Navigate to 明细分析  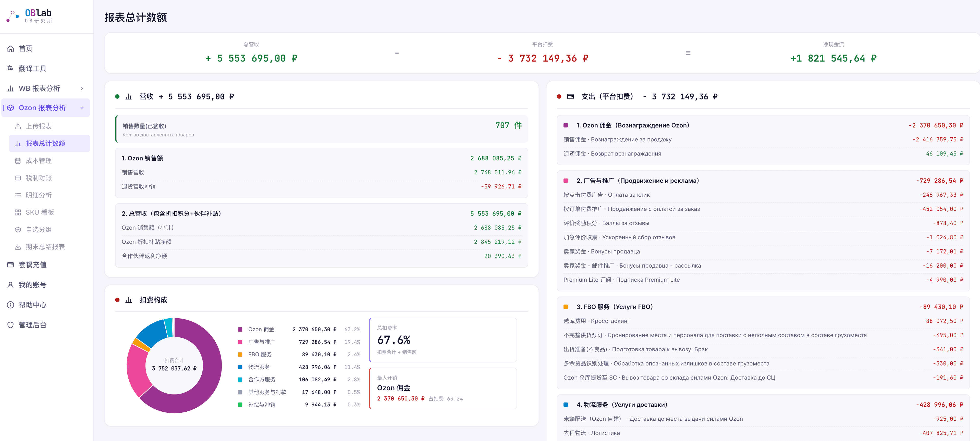pyautogui.click(x=50, y=195)
